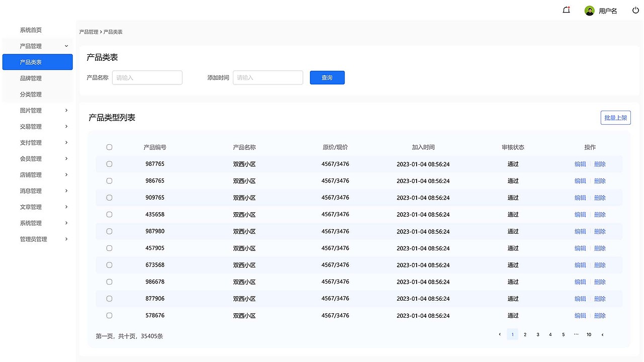Screen dimensions: 644x362
Task: Click 双西小区 name in row 673568
Action: (x=245, y=265)
